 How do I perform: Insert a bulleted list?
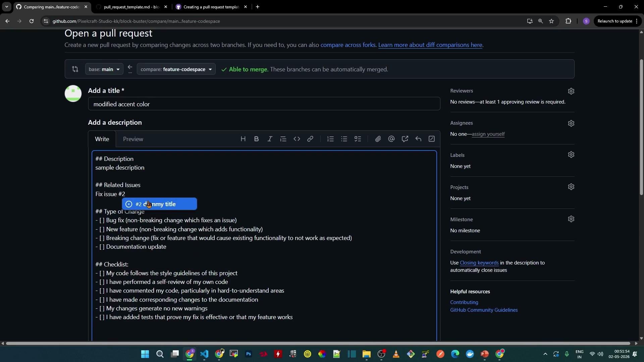[344, 139]
